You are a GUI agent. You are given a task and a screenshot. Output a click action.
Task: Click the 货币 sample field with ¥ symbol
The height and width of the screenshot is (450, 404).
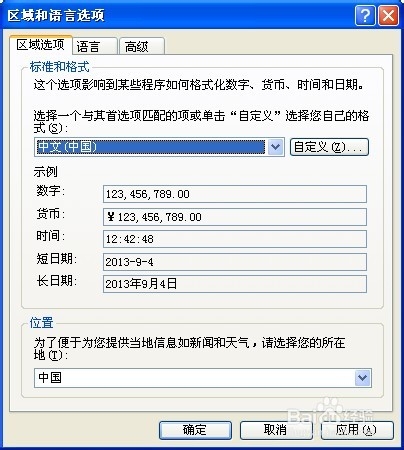[x=235, y=217]
